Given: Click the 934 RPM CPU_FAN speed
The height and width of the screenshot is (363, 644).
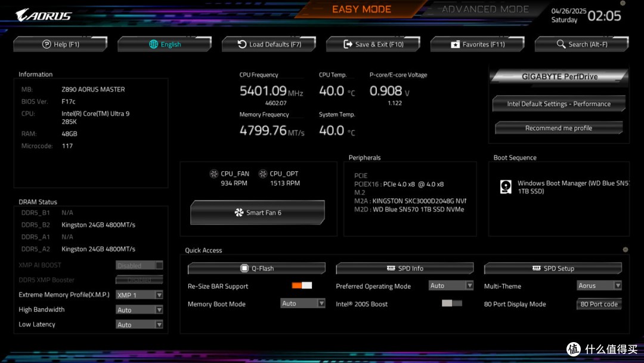Looking at the screenshot, I should pos(234,183).
